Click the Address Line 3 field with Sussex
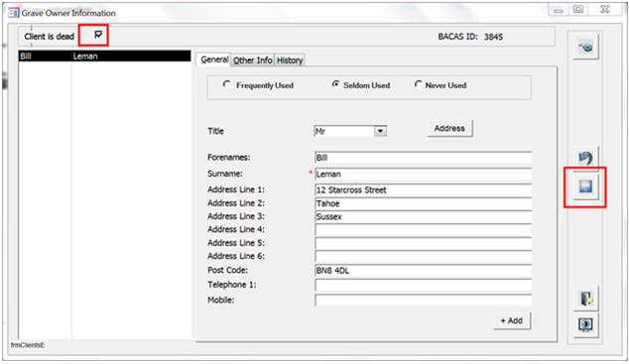 tap(424, 217)
